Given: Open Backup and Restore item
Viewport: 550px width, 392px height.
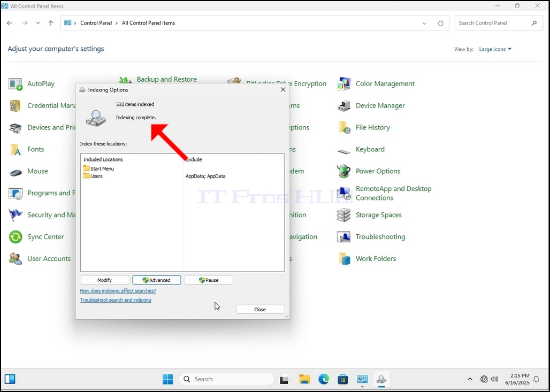Looking at the screenshot, I should [166, 80].
